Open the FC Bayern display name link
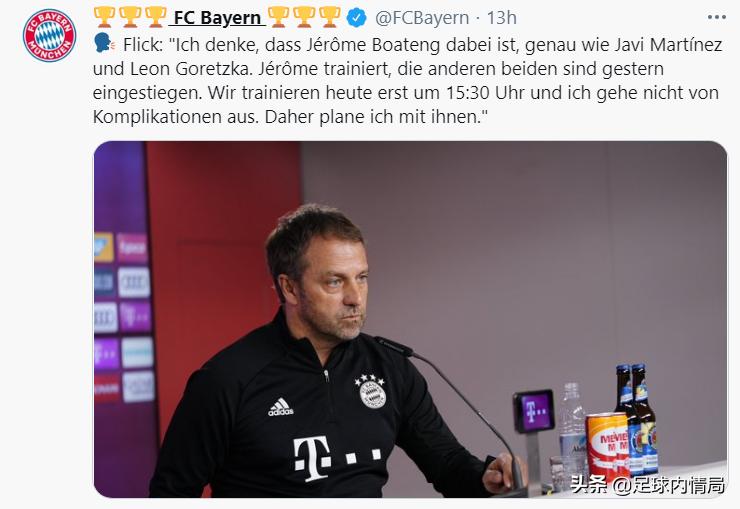740x509 pixels. (217, 18)
